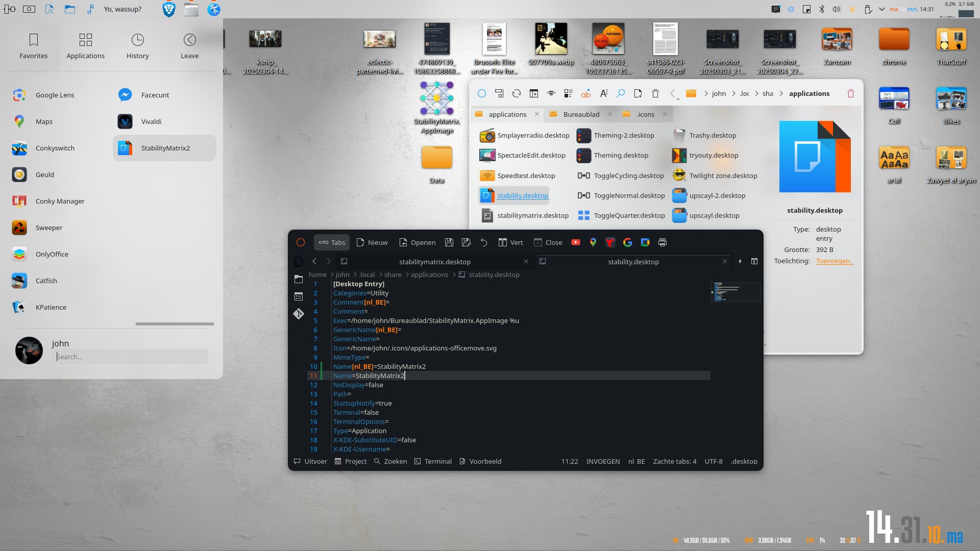Toggle the Zoeken panel in editor bottom bar
This screenshot has width=980, height=551.
coord(390,461)
